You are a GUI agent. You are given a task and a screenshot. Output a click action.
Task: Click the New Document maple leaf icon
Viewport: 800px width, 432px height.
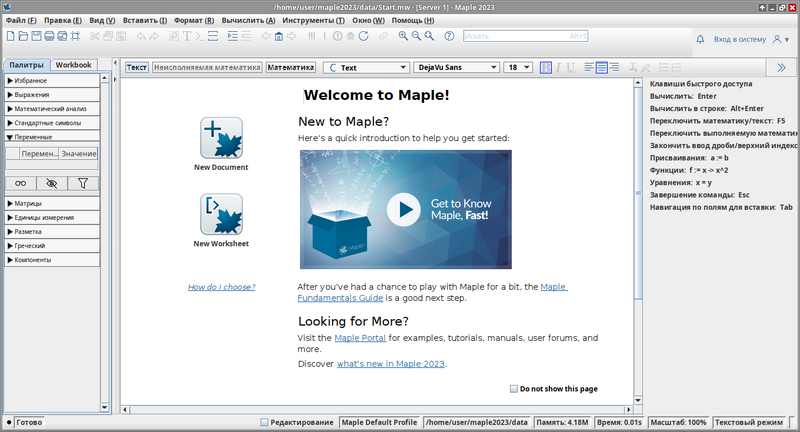221,138
